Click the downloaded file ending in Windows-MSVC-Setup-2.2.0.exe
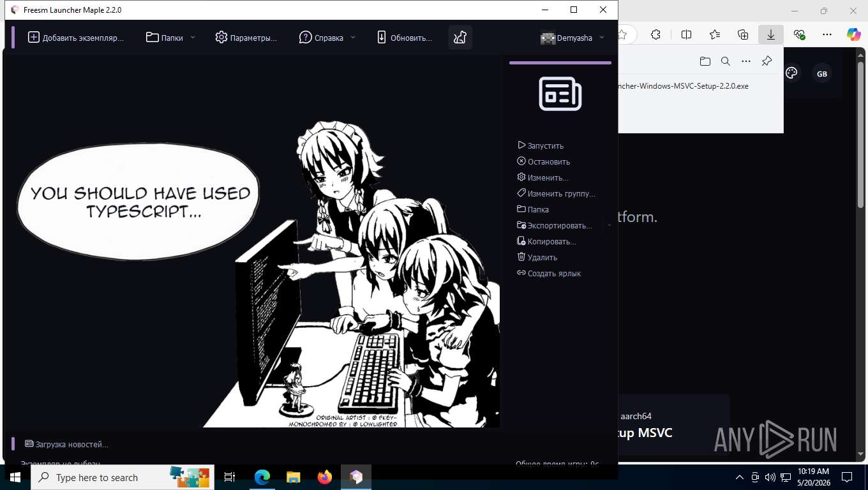 click(684, 85)
